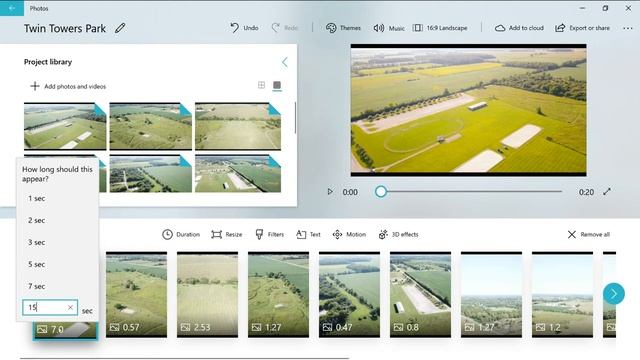Rename project with the pencil icon
Image resolution: width=640 pixels, height=360 pixels.
coord(120,28)
